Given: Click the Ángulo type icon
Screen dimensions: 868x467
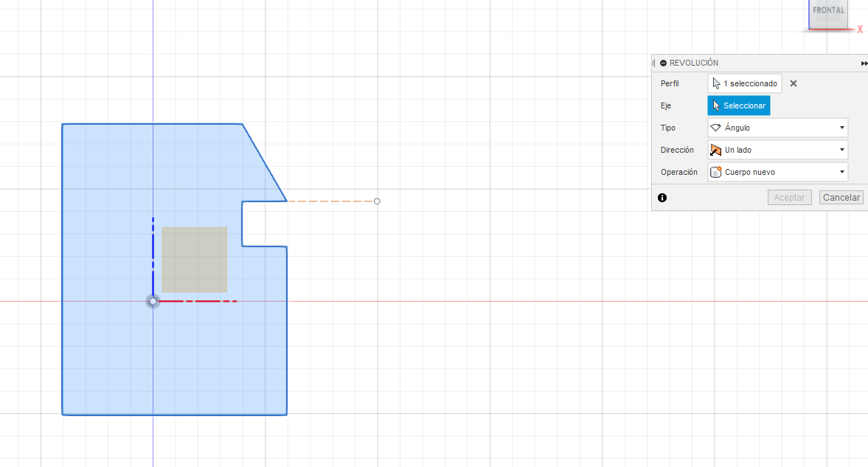Looking at the screenshot, I should (716, 128).
